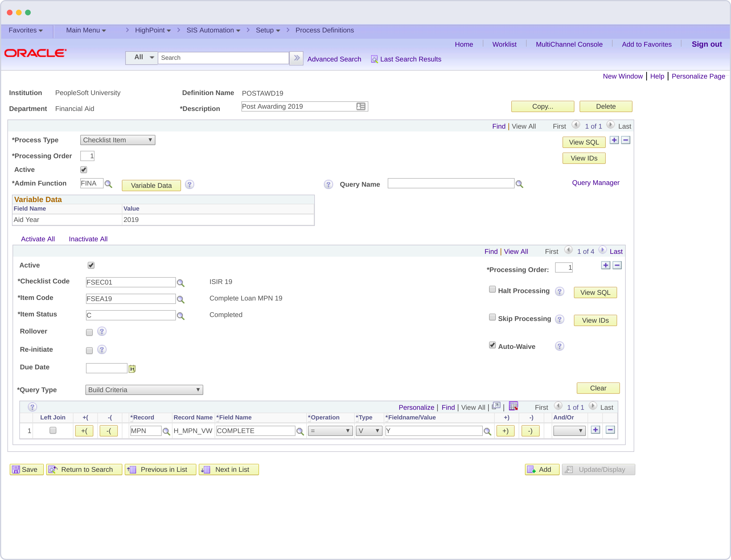Delete checklist item row with minus icon
The width and height of the screenshot is (731, 560).
(617, 265)
